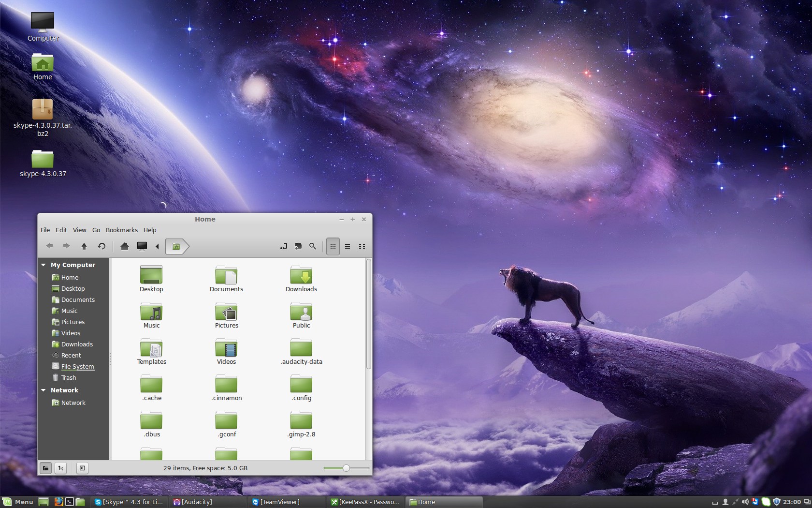Launch Firefox from panel launcher

[x=58, y=502]
